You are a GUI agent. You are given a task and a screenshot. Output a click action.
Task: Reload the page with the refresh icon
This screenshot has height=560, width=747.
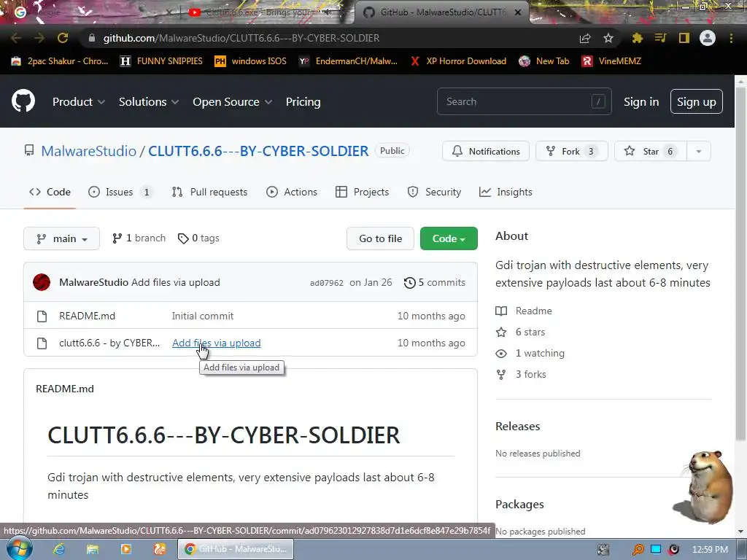(63, 38)
